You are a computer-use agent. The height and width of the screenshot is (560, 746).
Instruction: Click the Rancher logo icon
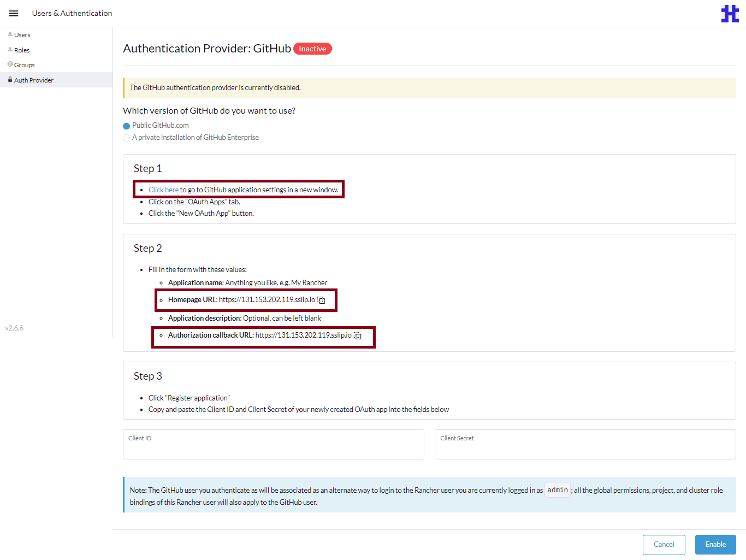click(x=730, y=14)
